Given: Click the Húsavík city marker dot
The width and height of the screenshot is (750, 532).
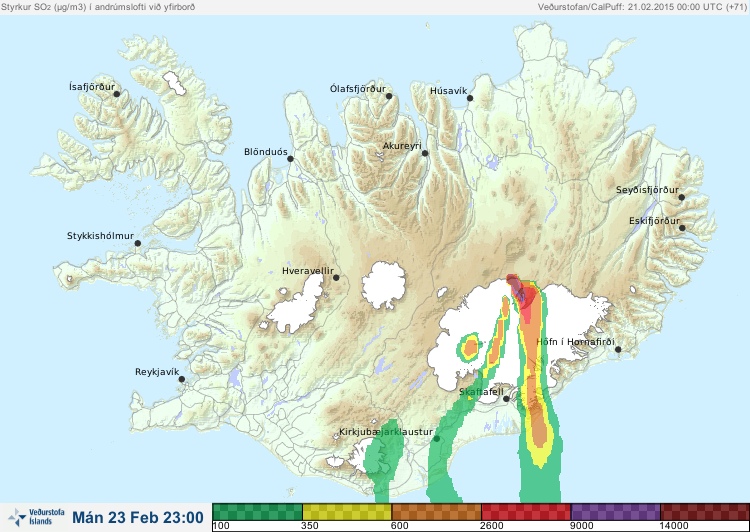Looking at the screenshot, I should click(x=470, y=98).
